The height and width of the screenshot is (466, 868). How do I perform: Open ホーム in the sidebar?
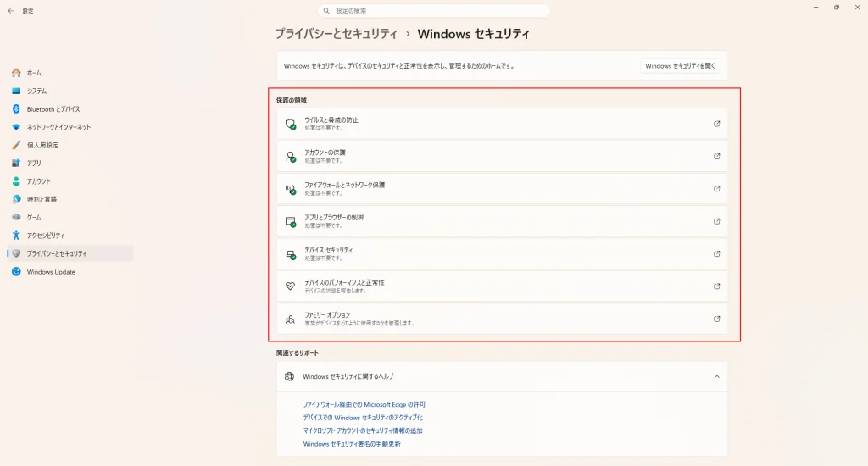pos(70,73)
